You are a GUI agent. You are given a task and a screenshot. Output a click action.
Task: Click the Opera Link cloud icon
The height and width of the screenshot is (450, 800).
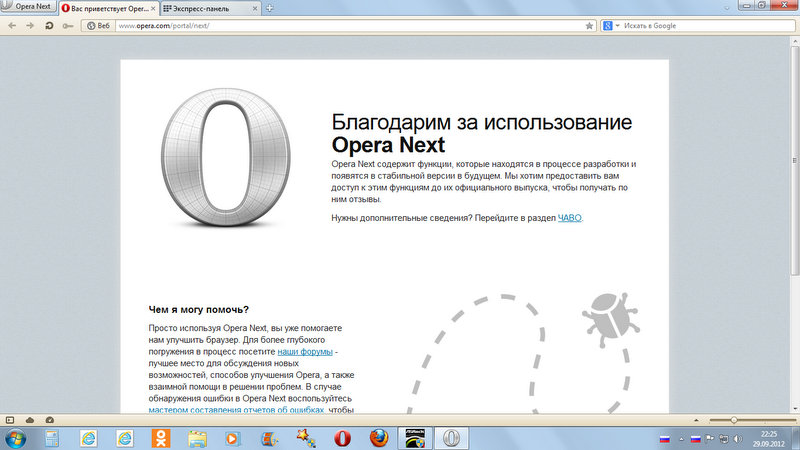[30, 420]
